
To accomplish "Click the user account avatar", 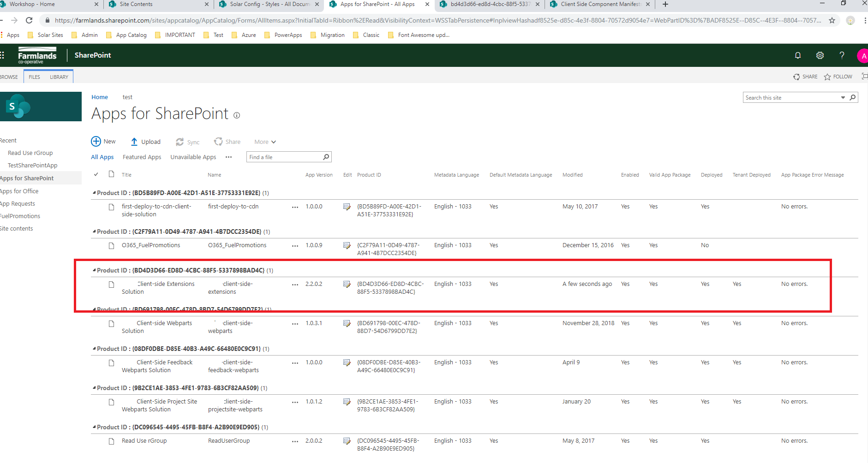I will click(x=862, y=56).
